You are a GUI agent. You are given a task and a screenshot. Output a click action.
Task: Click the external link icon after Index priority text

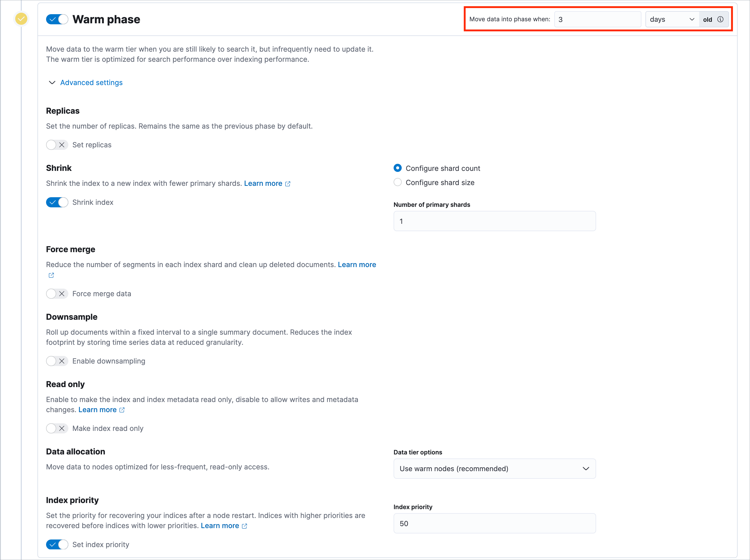tap(244, 526)
